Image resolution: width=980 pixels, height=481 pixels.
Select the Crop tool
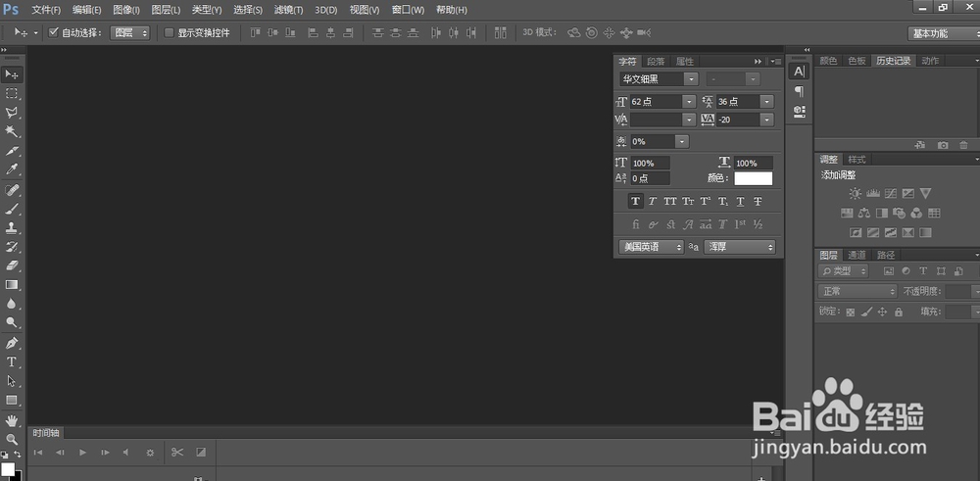click(x=11, y=151)
